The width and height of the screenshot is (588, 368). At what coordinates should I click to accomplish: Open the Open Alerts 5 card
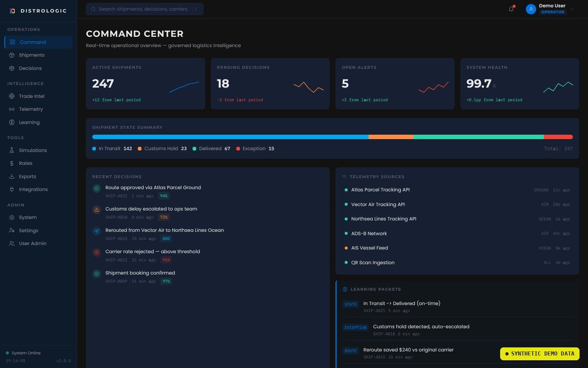pos(395,84)
